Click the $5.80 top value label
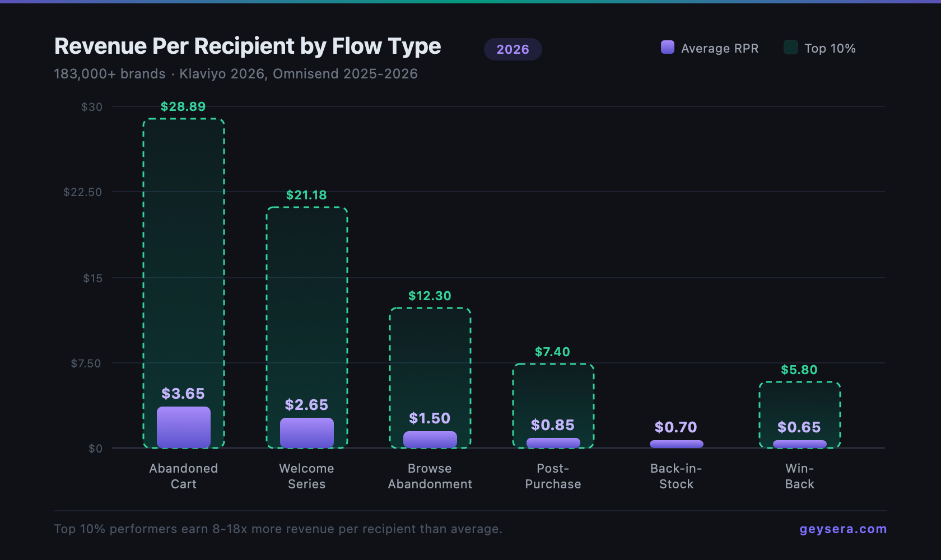This screenshot has width=941, height=560. (x=799, y=370)
